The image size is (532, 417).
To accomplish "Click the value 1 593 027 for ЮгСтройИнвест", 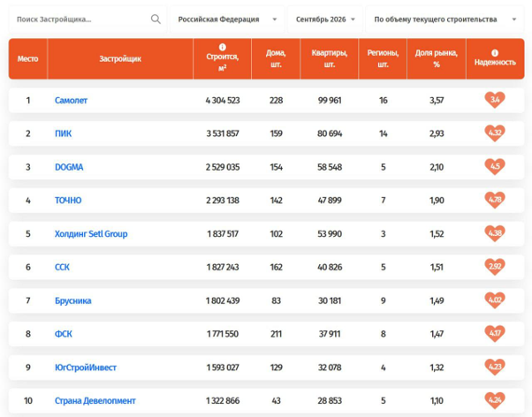I will click(x=223, y=368).
